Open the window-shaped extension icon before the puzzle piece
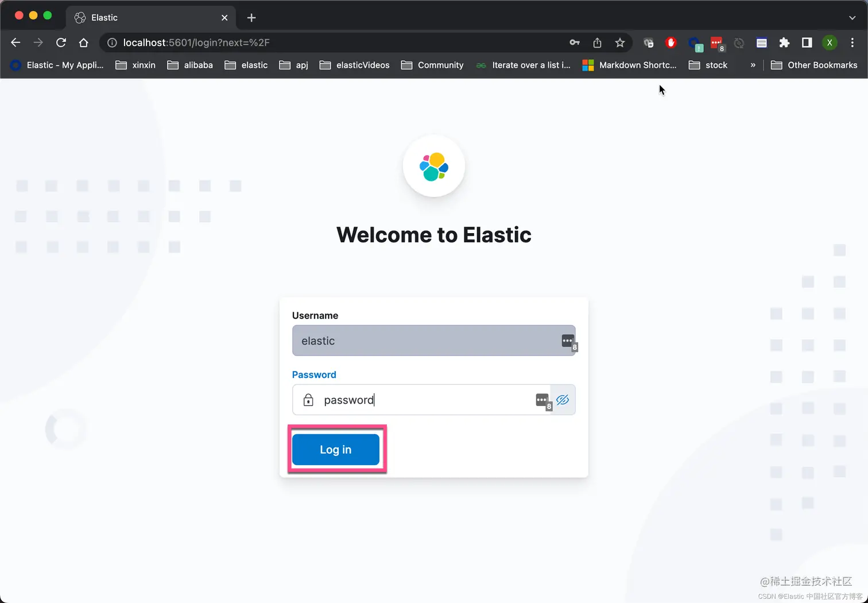The image size is (868, 603). pyautogui.click(x=762, y=42)
